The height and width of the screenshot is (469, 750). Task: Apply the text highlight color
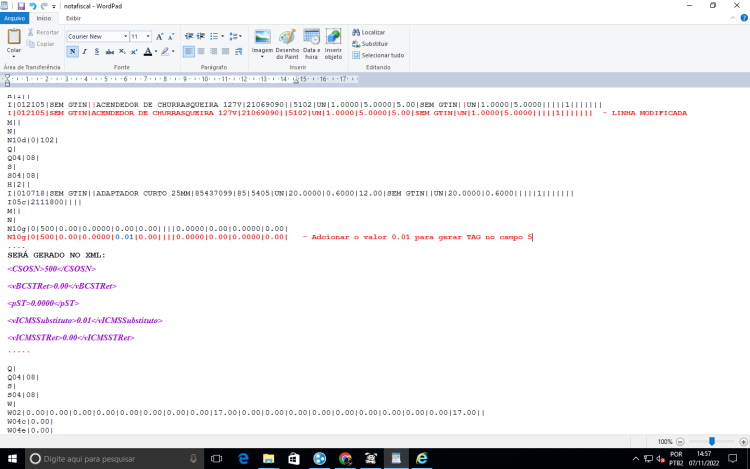[165, 51]
